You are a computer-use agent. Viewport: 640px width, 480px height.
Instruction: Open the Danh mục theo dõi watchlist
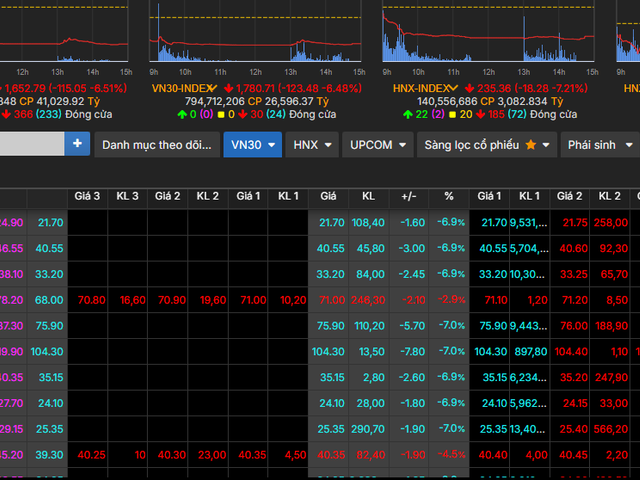(157, 145)
